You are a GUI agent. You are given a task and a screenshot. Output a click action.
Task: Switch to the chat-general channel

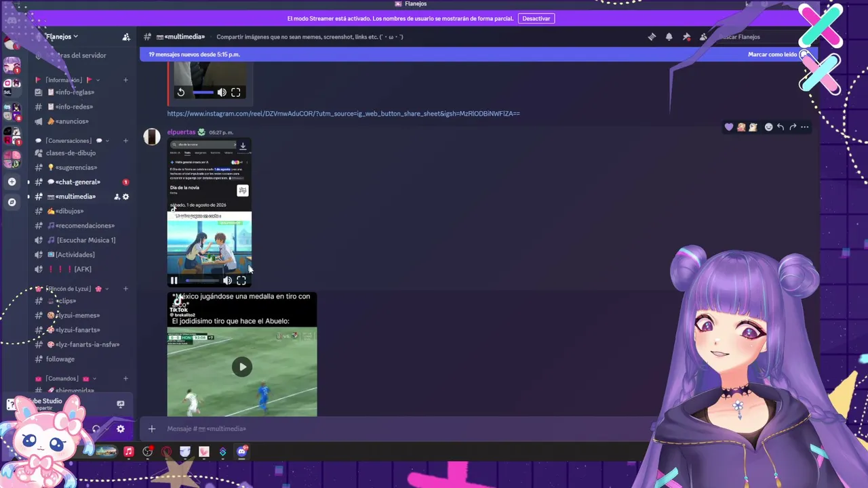point(82,182)
